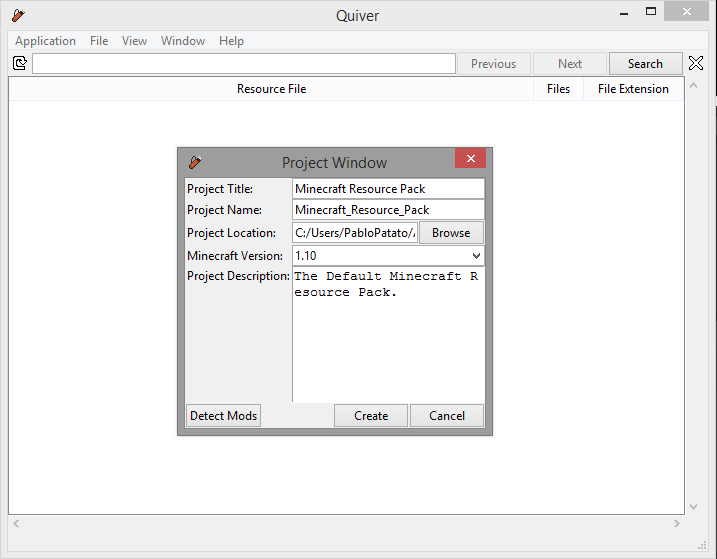Click the Detect Mods button
This screenshot has width=717, height=559.
224,415
